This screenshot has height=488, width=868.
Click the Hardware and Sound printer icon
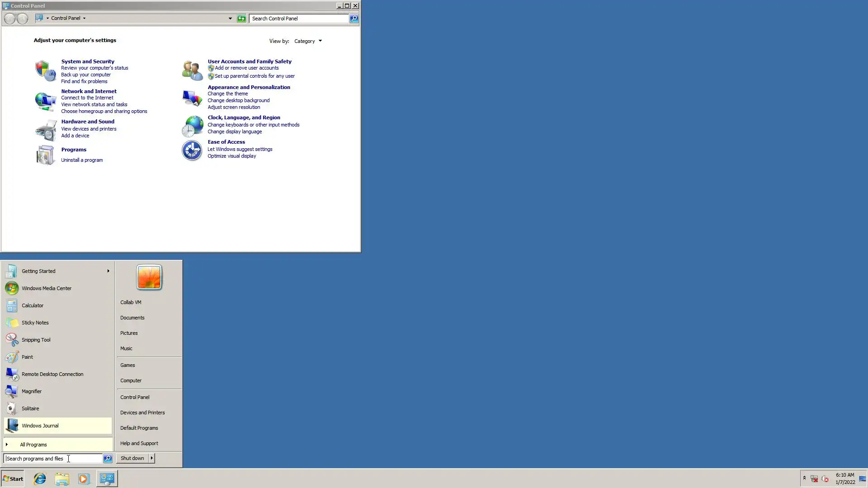coord(45,131)
